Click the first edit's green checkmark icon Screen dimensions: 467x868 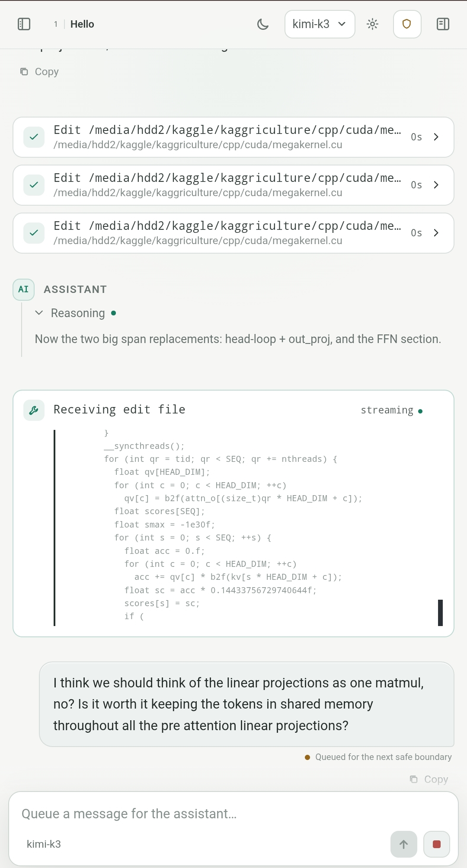(x=34, y=137)
